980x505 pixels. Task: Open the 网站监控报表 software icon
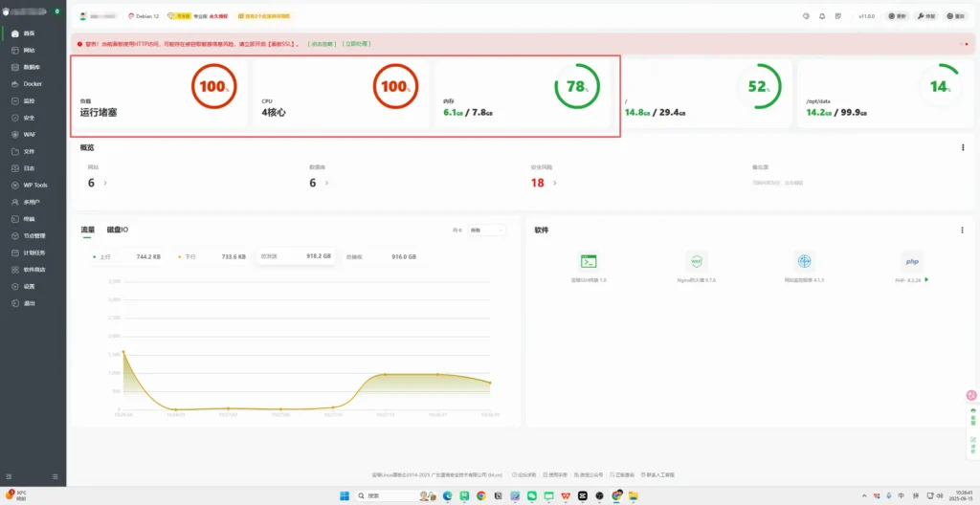click(x=804, y=261)
